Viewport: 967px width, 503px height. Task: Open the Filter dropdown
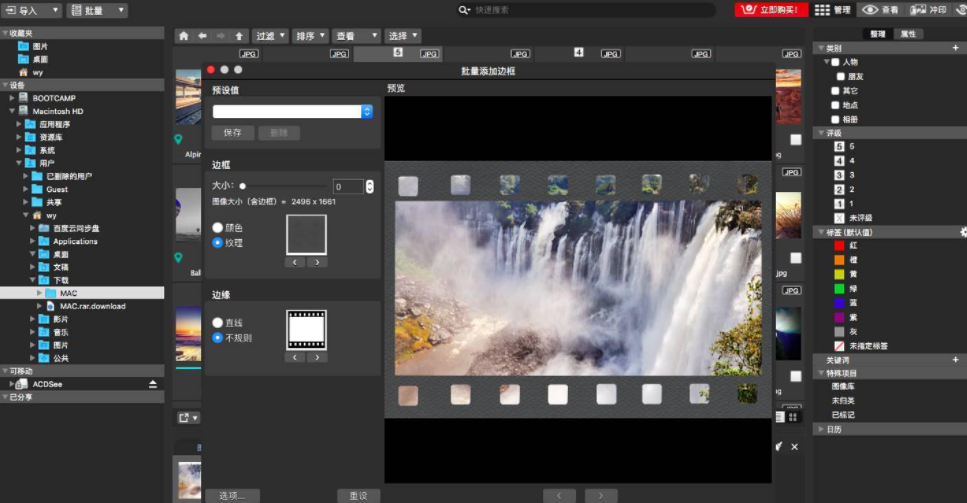pos(270,36)
